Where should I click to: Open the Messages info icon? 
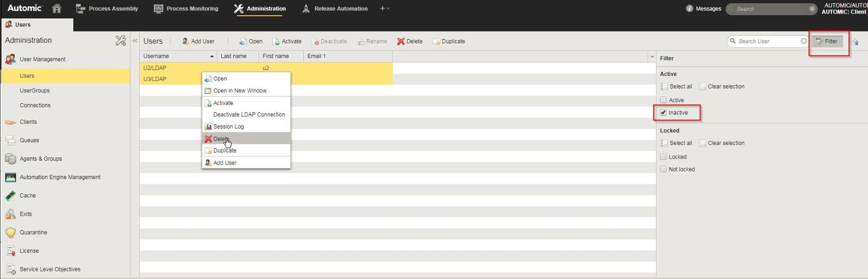tap(689, 9)
